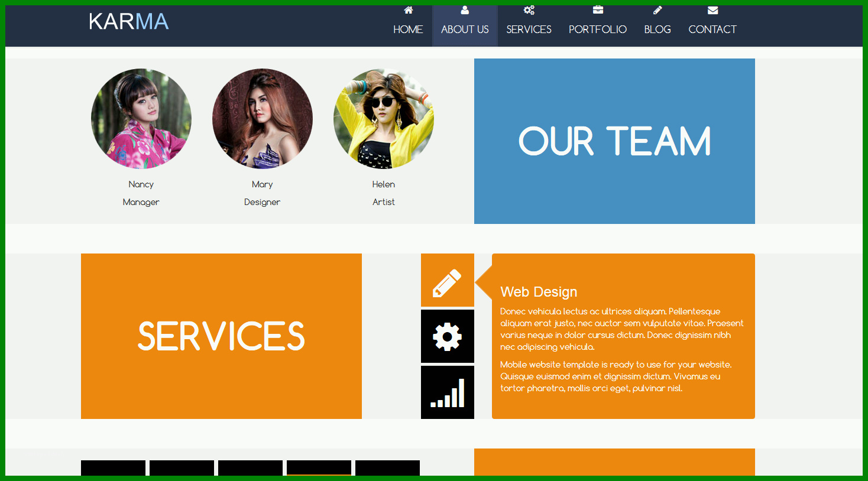
Task: Click the person icon above ABOUT US
Action: [465, 10]
